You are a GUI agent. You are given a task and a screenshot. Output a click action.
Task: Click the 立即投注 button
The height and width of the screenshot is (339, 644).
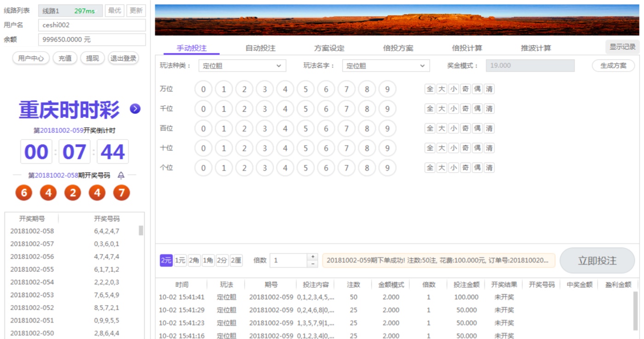point(597,261)
